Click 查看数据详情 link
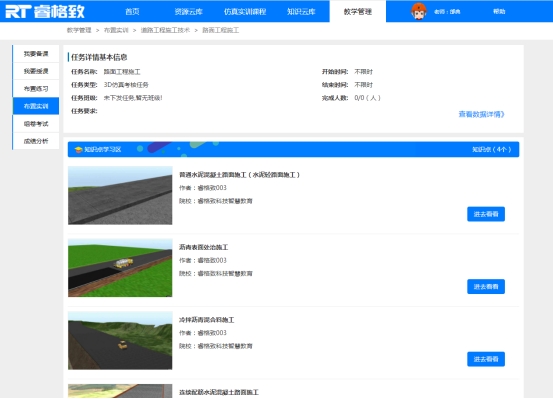This screenshot has width=553, height=399. pos(481,114)
